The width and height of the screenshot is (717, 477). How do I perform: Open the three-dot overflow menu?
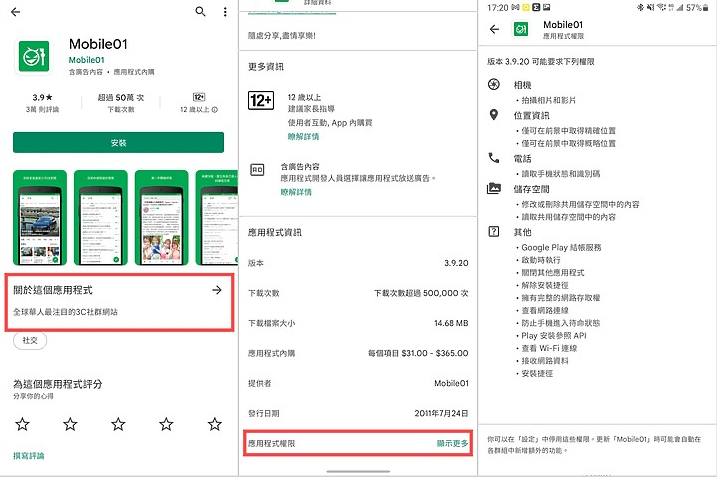[x=225, y=12]
